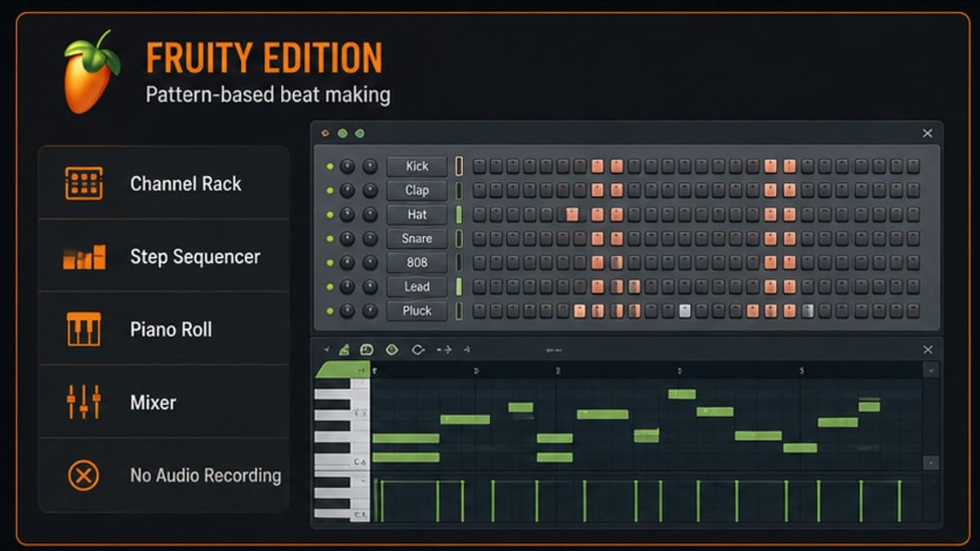This screenshot has height=551, width=980.
Task: Open the Lead channel button
Action: point(417,287)
